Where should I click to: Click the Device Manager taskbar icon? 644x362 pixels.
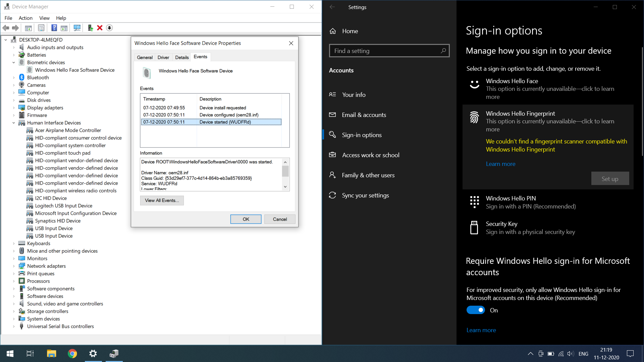tap(114, 354)
